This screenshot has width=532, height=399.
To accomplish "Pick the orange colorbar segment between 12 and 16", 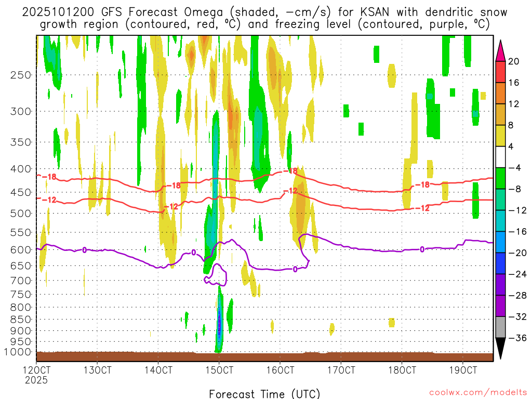I will [501, 93].
